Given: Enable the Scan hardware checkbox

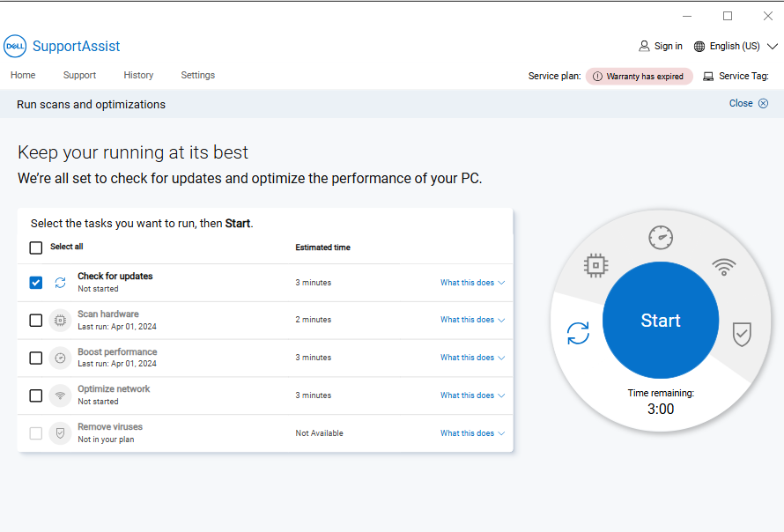Looking at the screenshot, I should click(x=36, y=321).
